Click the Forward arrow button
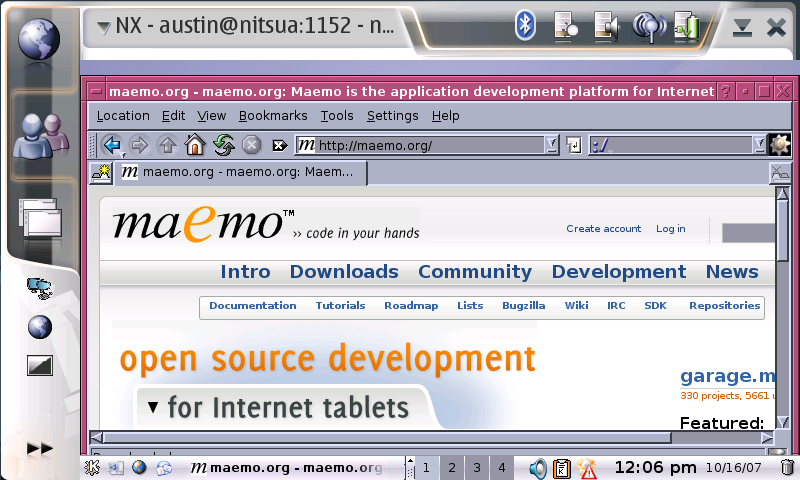The height and width of the screenshot is (480, 800). [x=139, y=145]
